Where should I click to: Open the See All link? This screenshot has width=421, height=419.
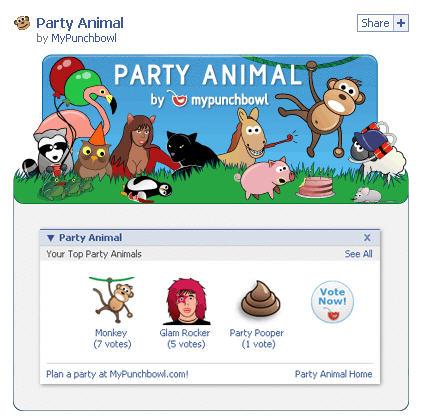click(358, 254)
